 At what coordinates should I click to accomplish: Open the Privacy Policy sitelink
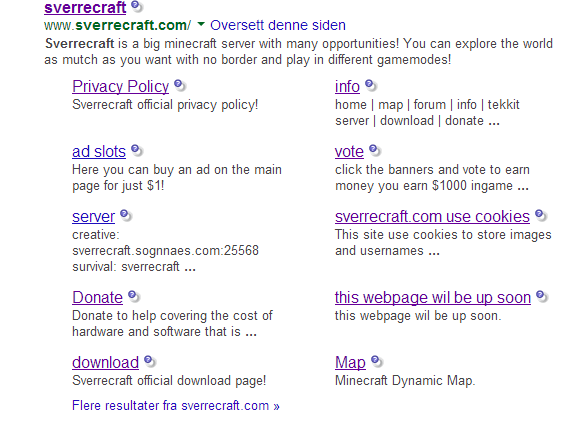120,86
